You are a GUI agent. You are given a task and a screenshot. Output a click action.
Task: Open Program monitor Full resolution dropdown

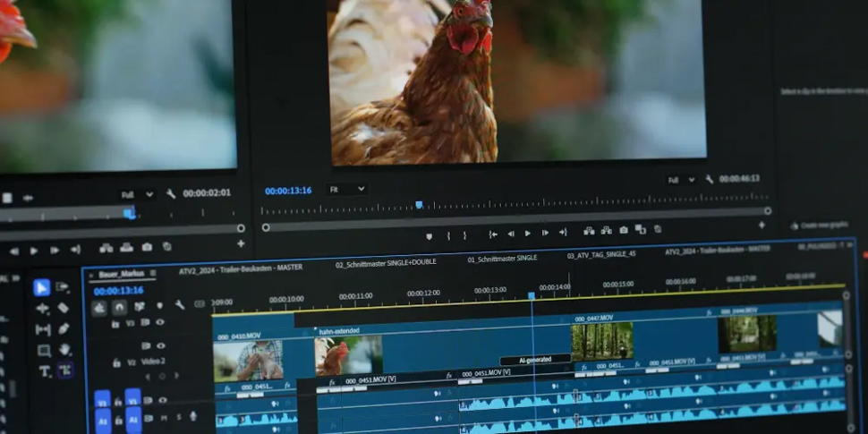(680, 179)
